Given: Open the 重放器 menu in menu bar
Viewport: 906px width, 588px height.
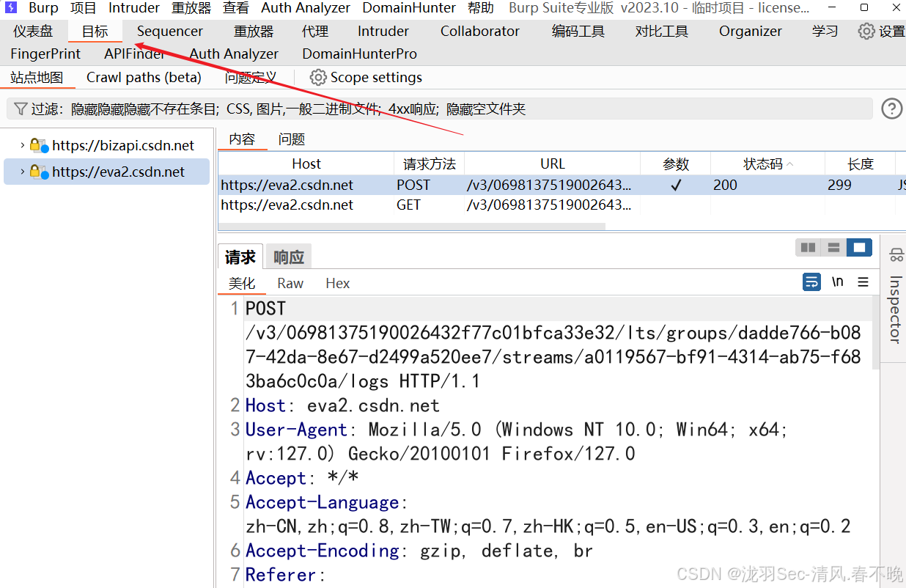Looking at the screenshot, I should (x=191, y=8).
